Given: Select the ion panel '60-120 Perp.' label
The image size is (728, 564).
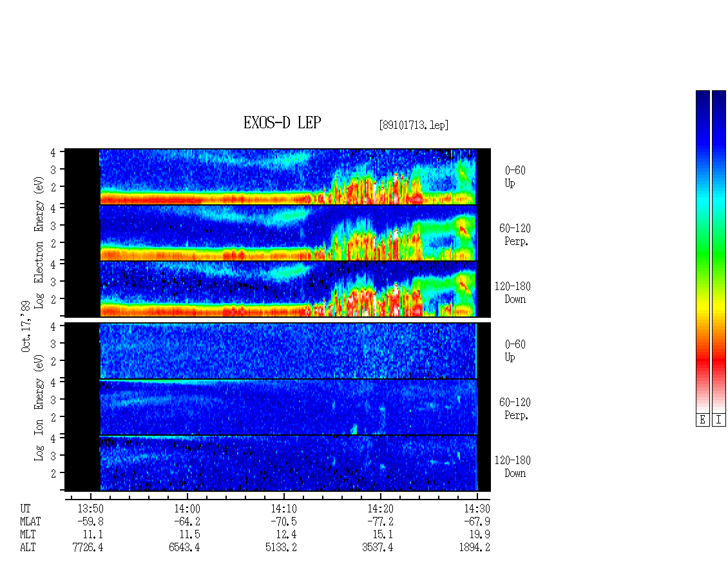Looking at the screenshot, I should coord(515,409).
